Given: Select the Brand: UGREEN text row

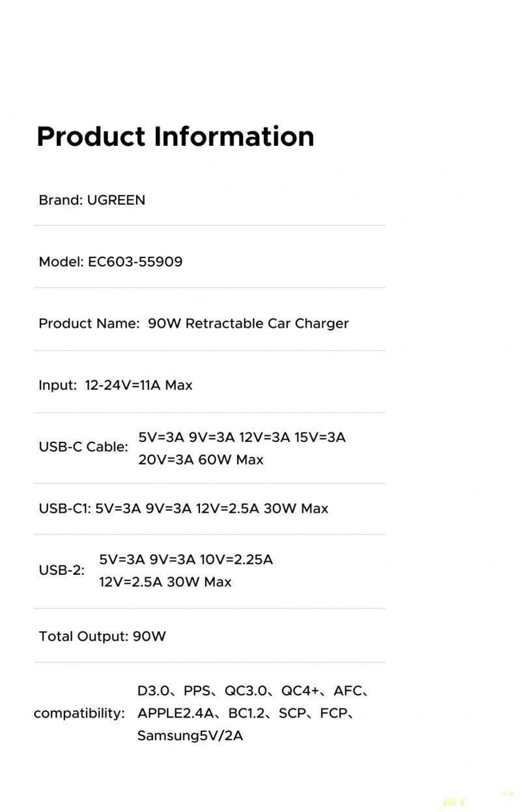Looking at the screenshot, I should point(92,200).
